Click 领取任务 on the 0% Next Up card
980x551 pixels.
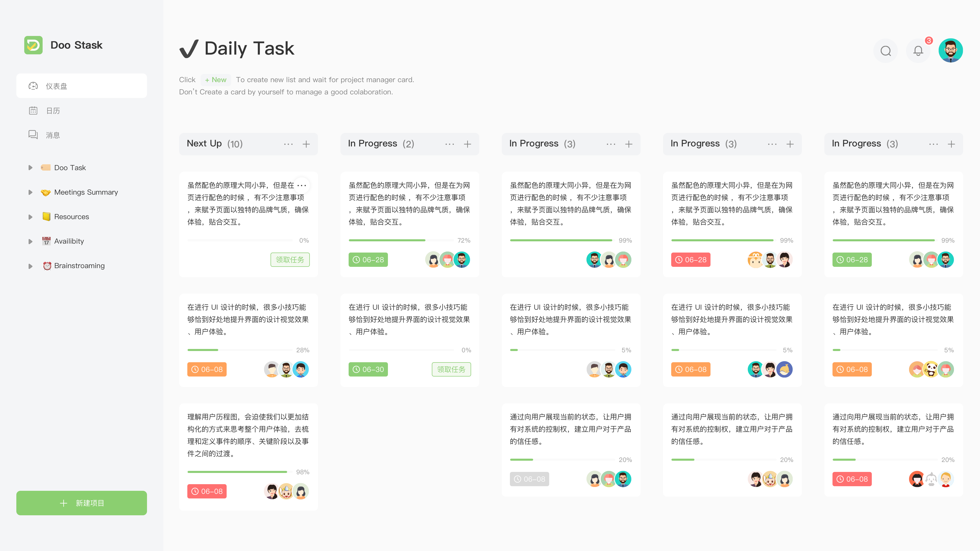tap(290, 260)
